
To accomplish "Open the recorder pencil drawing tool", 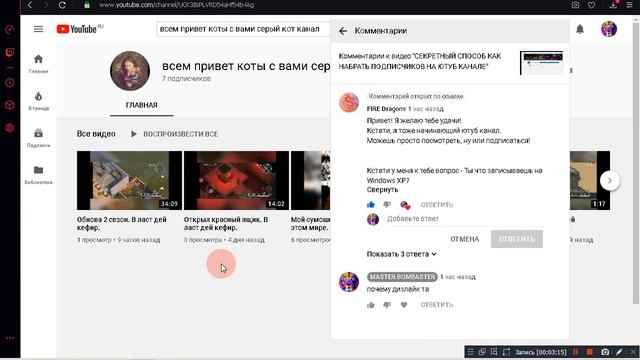I will 619,352.
